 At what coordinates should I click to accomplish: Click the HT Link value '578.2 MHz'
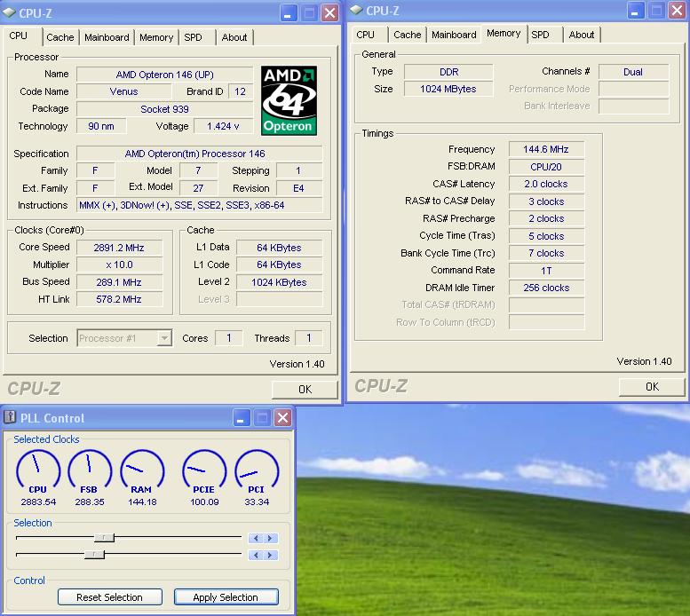click(x=120, y=299)
